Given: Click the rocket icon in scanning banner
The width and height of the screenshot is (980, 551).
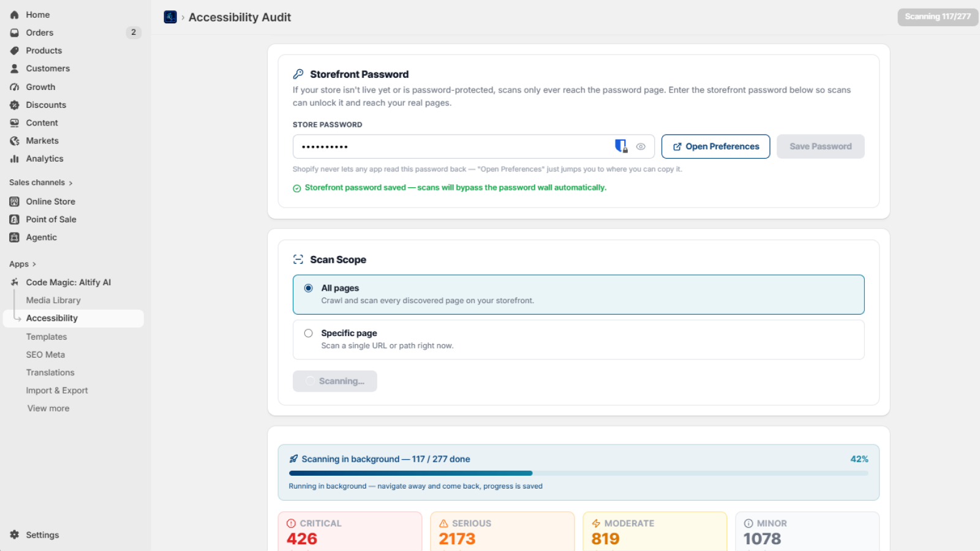Looking at the screenshot, I should (x=294, y=459).
